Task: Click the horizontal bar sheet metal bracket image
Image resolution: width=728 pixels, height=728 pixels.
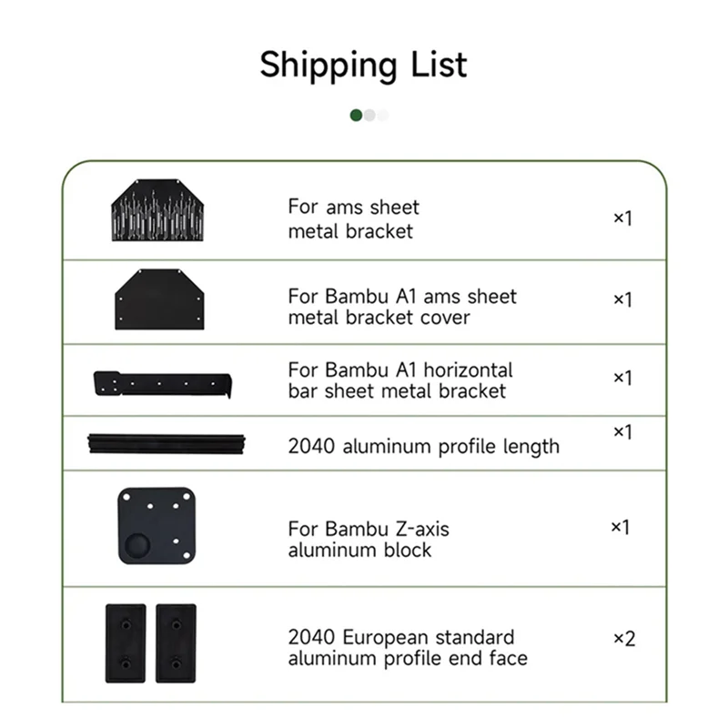Action: 163,381
